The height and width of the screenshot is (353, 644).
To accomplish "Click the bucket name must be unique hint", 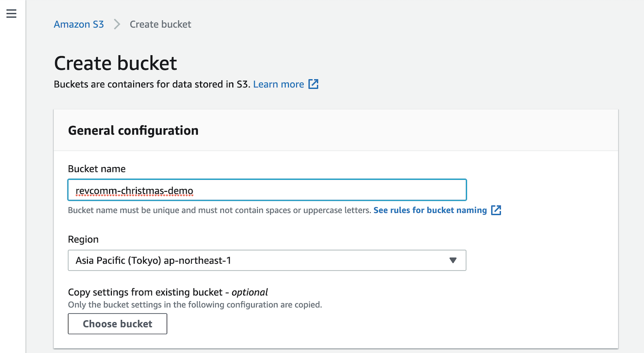I will 219,210.
